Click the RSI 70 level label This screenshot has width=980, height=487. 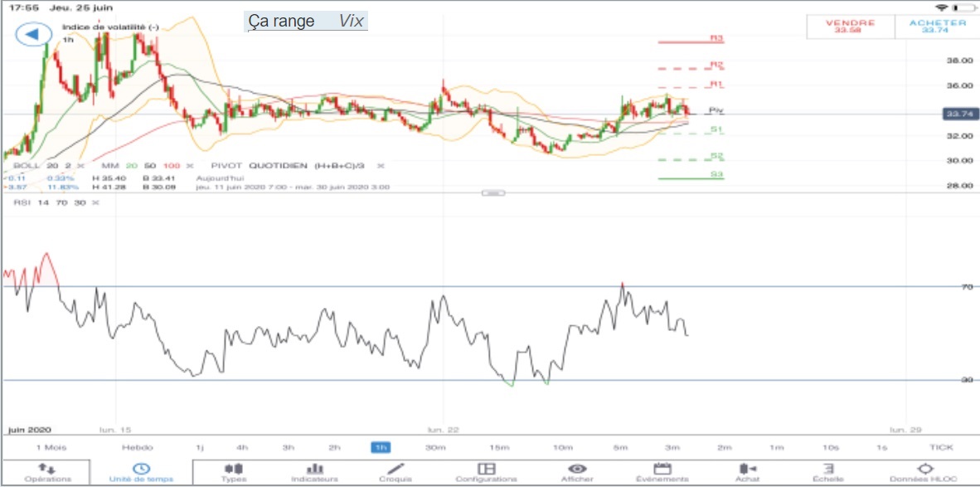(x=967, y=287)
